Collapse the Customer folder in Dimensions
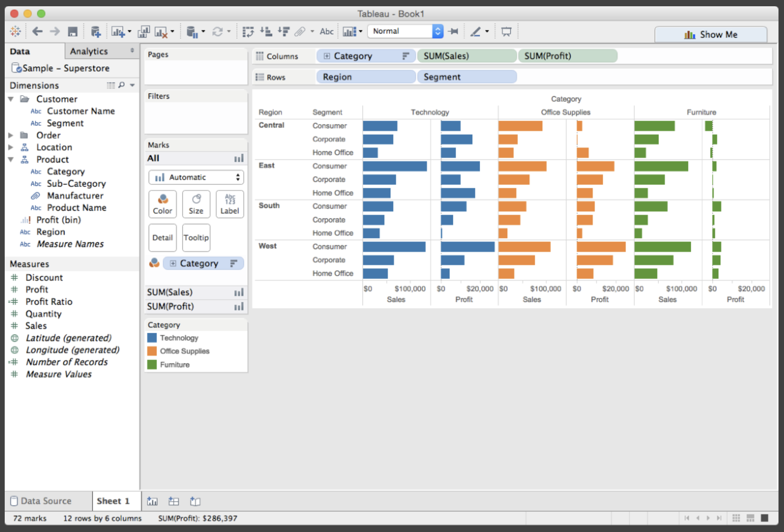This screenshot has height=532, width=784. 11,99
